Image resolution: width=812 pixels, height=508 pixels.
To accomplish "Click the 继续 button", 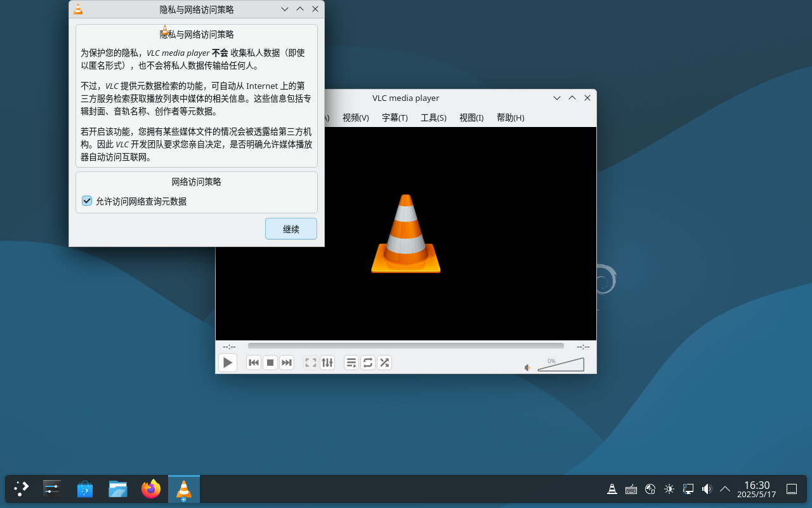I will 291,229.
